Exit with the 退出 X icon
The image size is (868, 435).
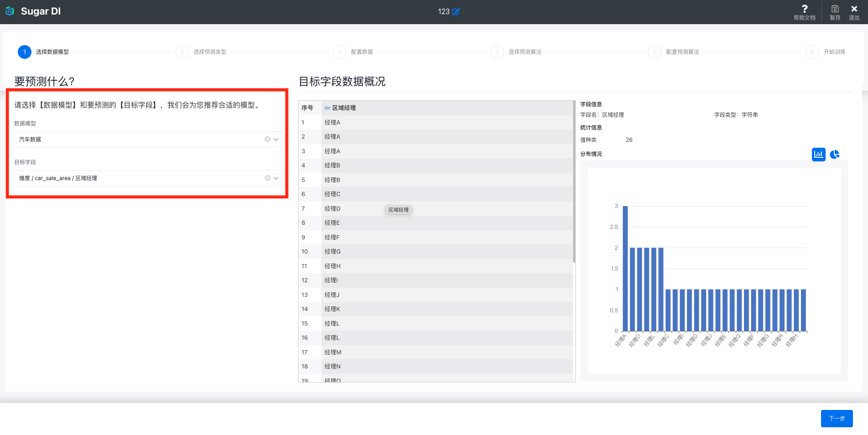pos(854,12)
